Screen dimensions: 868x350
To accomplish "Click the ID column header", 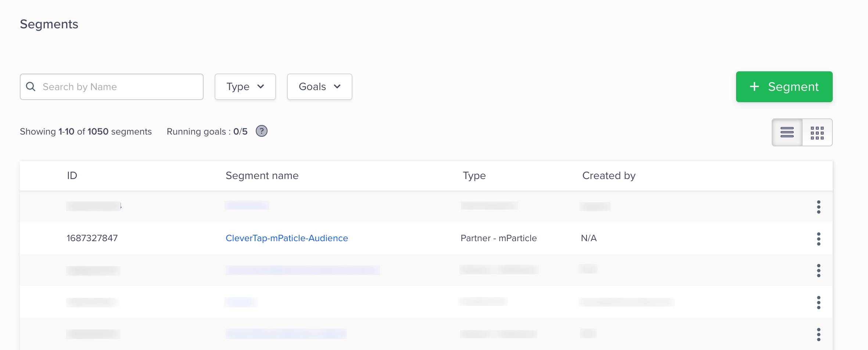I will coord(72,176).
